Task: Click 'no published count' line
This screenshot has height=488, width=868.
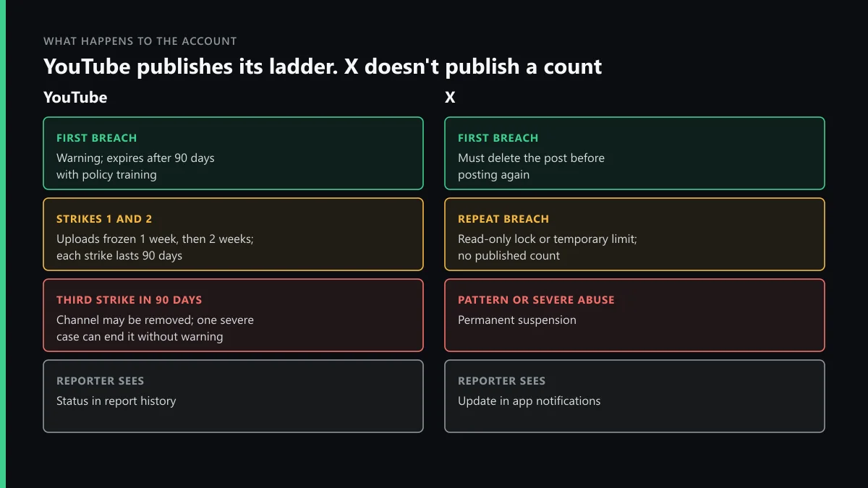Action: coord(509,256)
